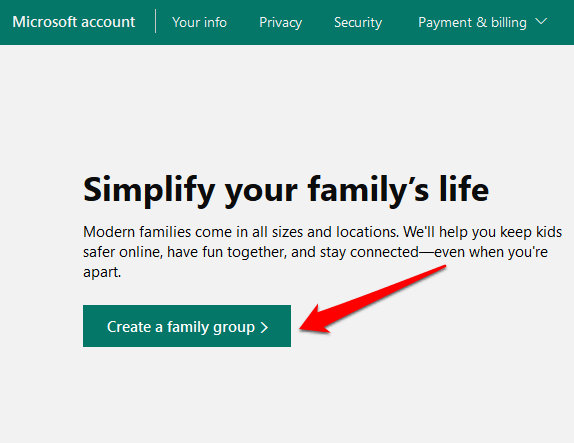The width and height of the screenshot is (574, 443).
Task: Click the "have fun together" text
Action: pyautogui.click(x=227, y=252)
